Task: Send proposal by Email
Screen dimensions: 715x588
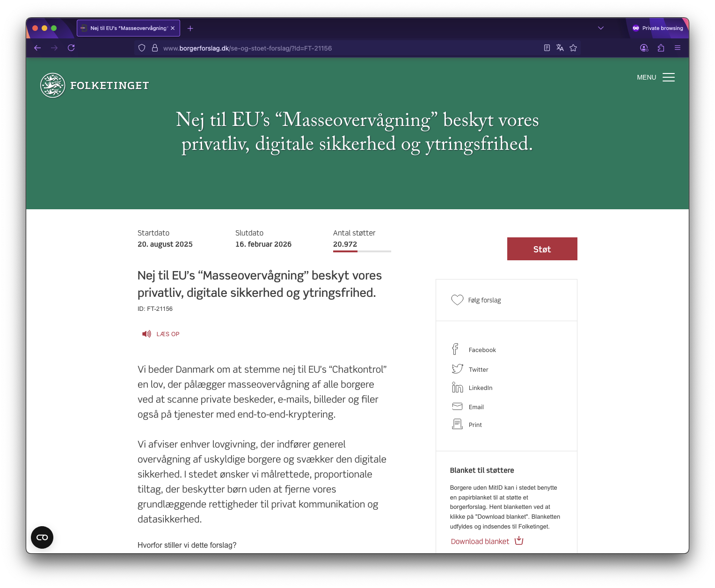Action: [457, 406]
